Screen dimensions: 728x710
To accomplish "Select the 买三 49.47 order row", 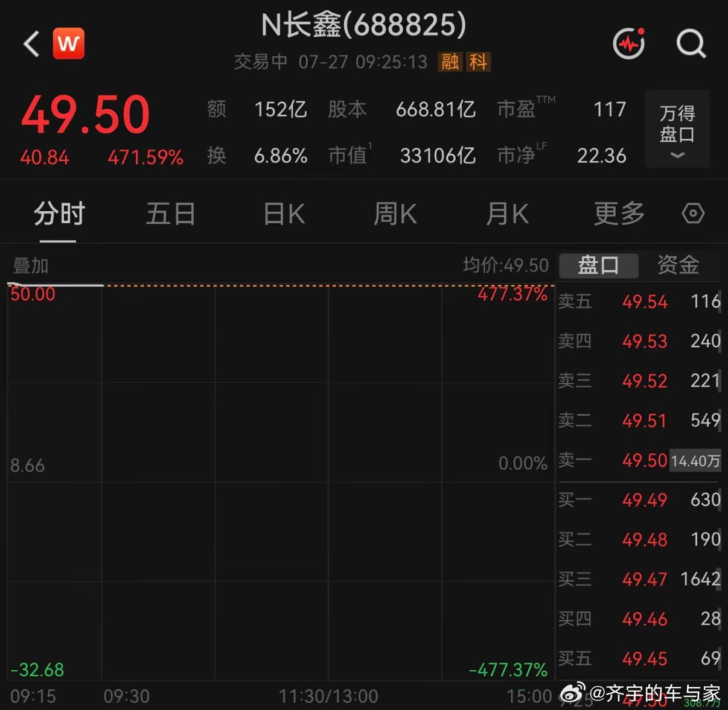I will [x=639, y=580].
